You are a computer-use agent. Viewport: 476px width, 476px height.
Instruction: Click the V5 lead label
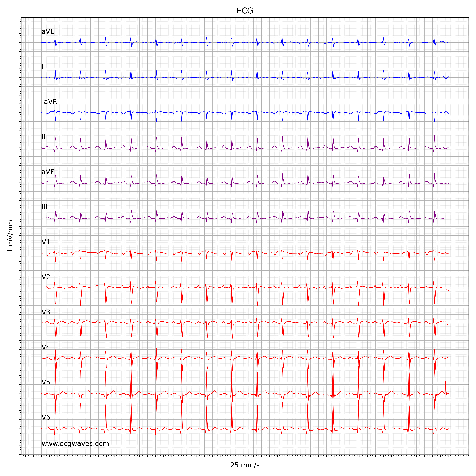coord(46,382)
